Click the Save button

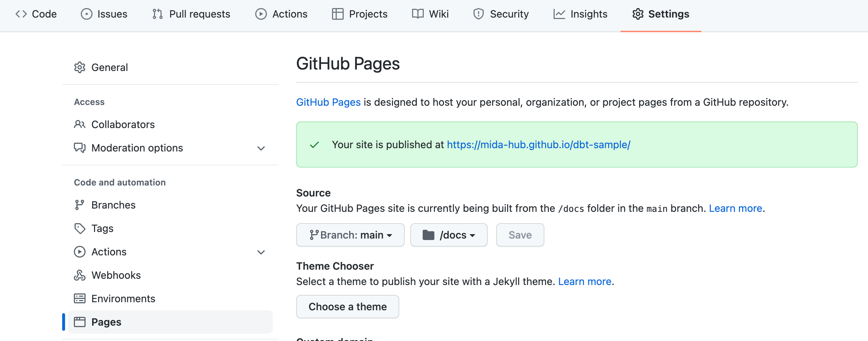coord(520,235)
